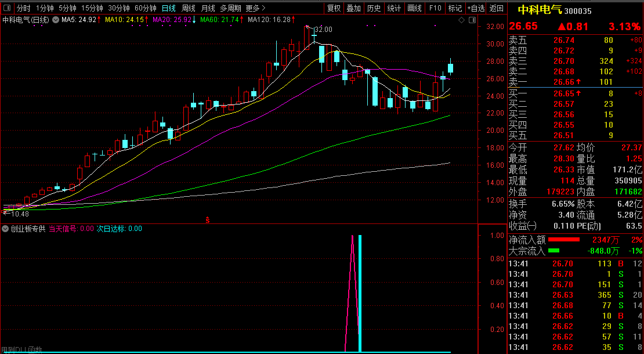
Task: Click the panel layout icon at top-left
Action: (x=6, y=8)
